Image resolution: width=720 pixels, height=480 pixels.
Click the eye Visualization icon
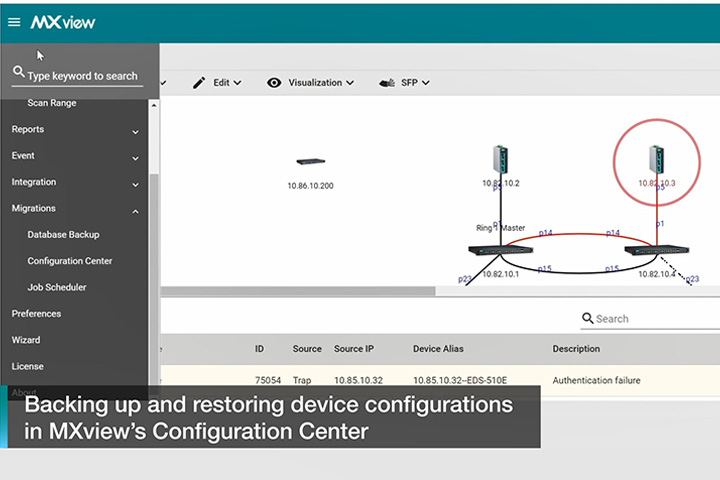(x=274, y=83)
